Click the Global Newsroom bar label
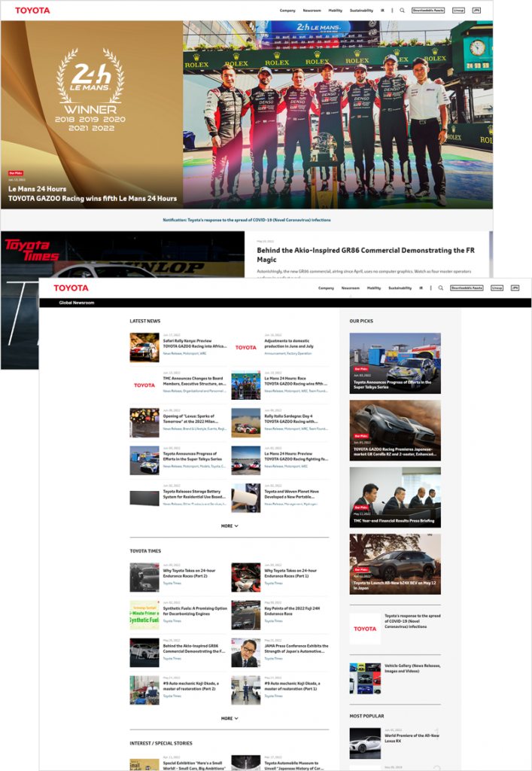This screenshot has height=771, width=532. click(77, 303)
